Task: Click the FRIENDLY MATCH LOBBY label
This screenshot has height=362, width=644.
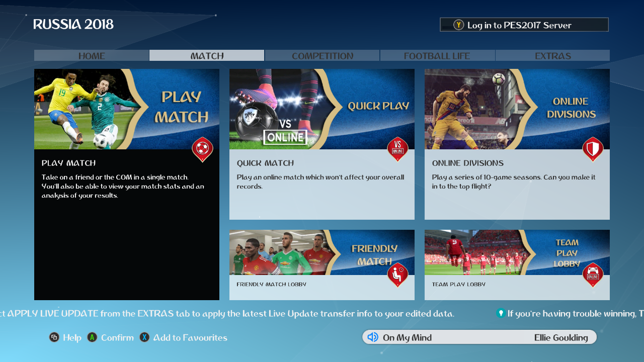Action: click(x=271, y=285)
